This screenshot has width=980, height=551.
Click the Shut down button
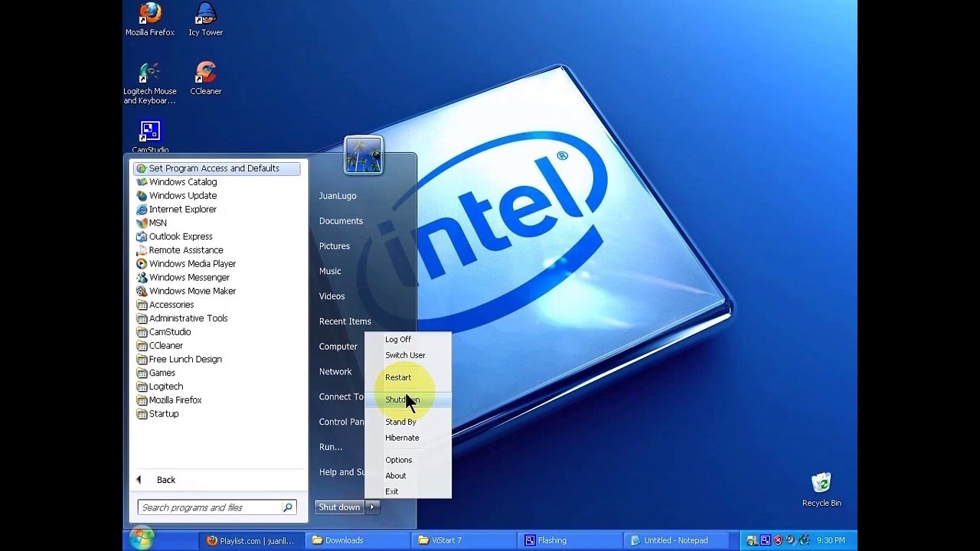pos(340,507)
